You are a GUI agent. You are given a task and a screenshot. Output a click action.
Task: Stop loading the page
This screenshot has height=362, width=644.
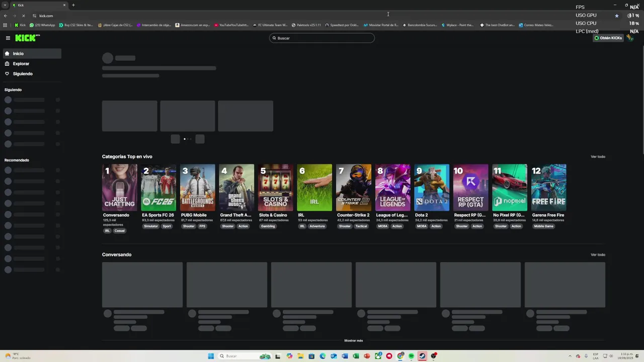24,16
